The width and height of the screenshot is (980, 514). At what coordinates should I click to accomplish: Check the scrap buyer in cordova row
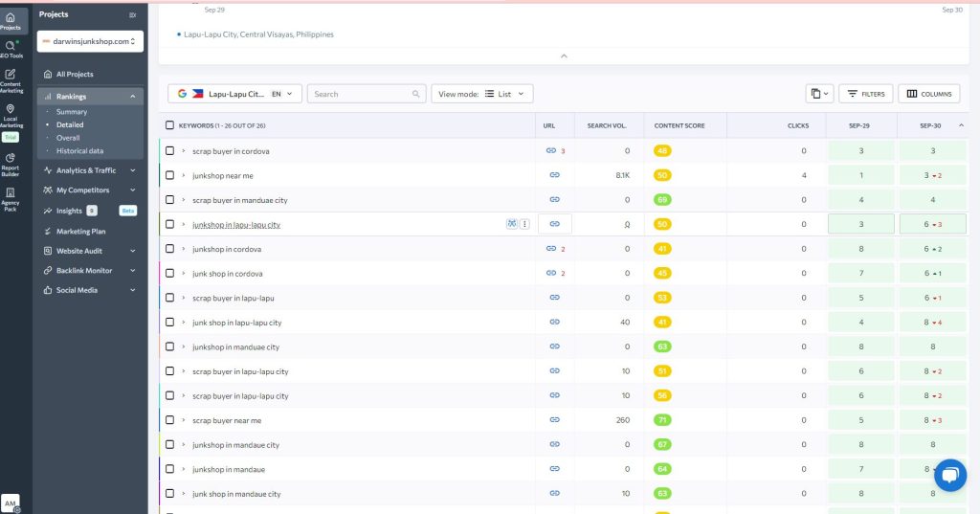[169, 150]
